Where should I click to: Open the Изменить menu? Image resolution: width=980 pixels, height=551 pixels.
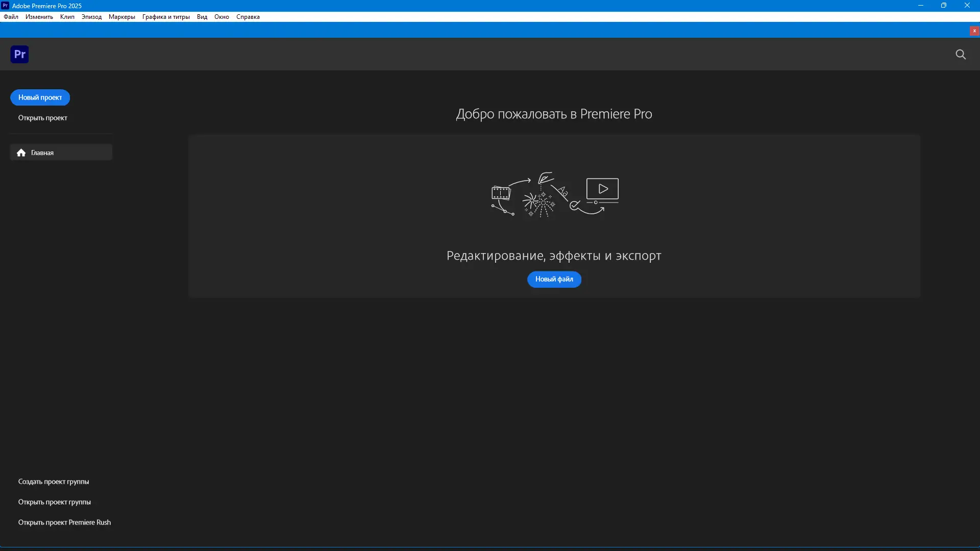[39, 17]
